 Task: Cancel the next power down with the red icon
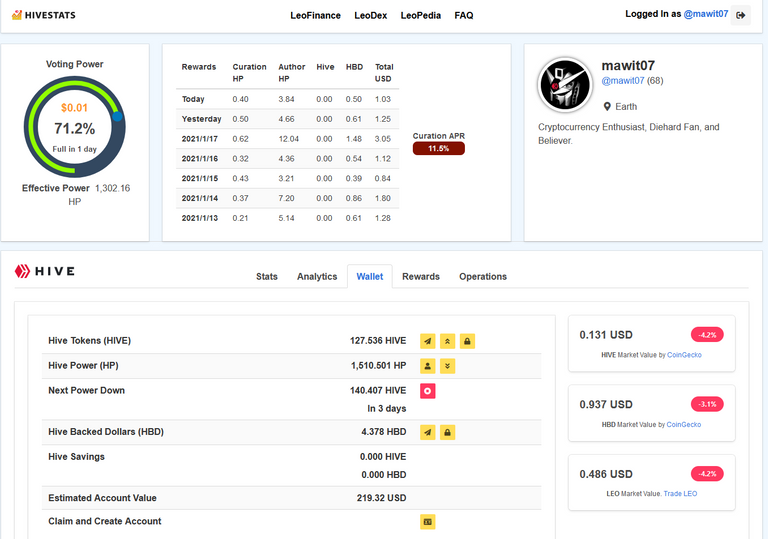(428, 391)
